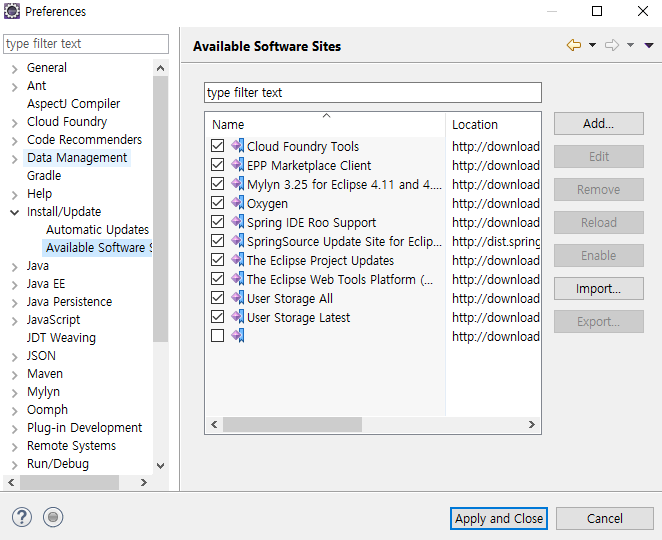Click the Mylyn 3.25 site icon
662x540 pixels.
238,184
